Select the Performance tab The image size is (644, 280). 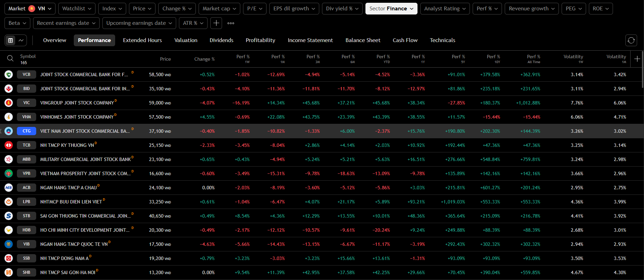click(x=94, y=40)
